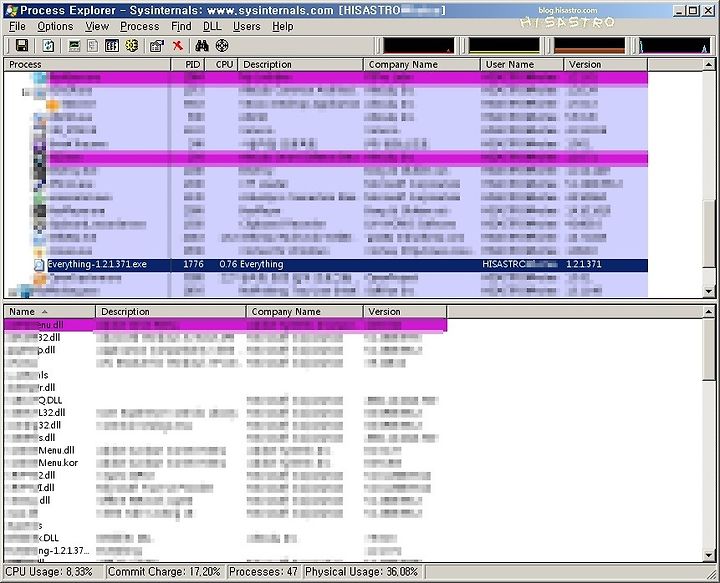
Task: Click the Processes: 47 status entry
Action: (264, 572)
